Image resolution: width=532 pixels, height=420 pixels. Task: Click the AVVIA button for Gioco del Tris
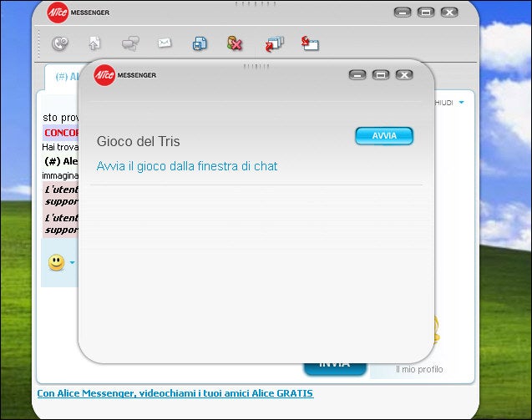point(384,136)
